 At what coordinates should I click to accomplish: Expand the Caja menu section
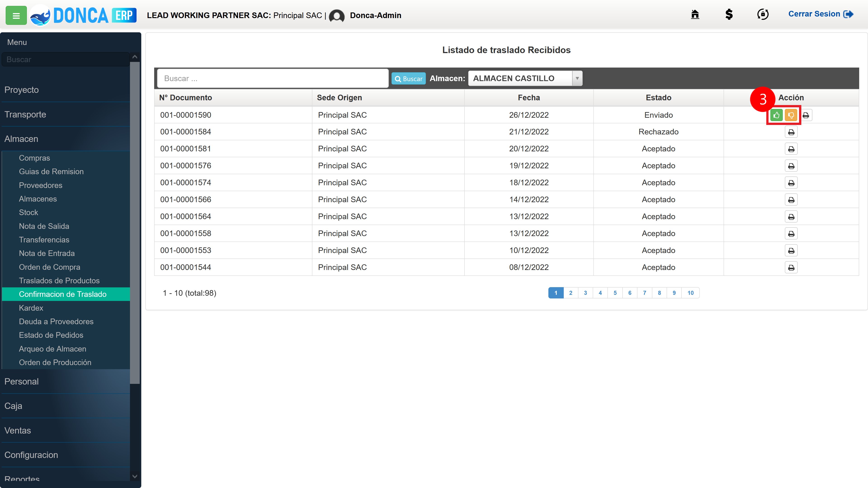(66, 406)
